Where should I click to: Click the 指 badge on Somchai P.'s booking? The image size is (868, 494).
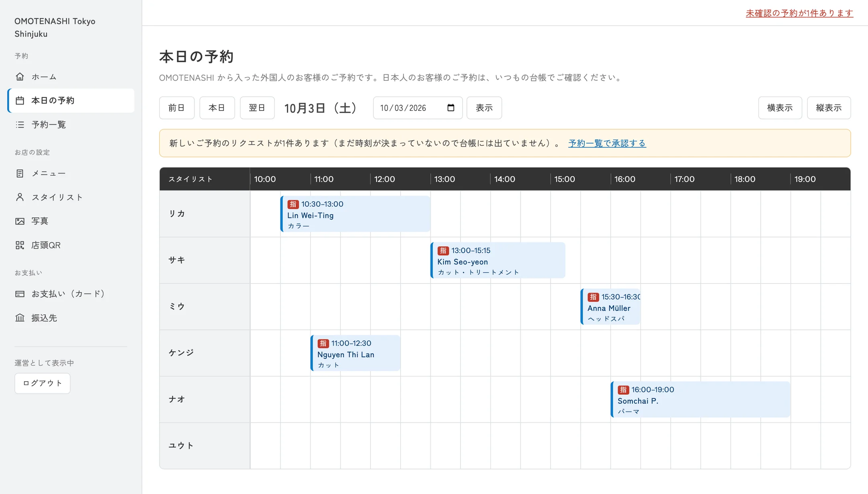coord(623,390)
